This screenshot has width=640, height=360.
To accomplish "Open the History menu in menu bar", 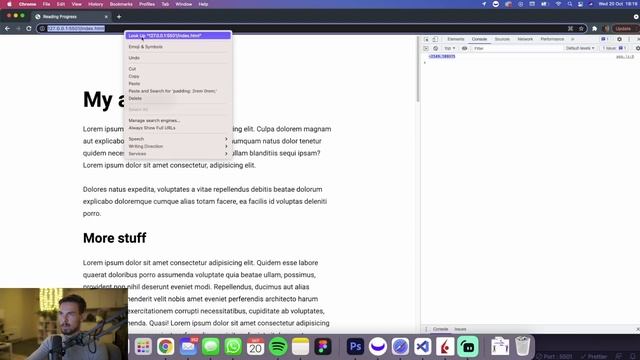I will [96, 4].
